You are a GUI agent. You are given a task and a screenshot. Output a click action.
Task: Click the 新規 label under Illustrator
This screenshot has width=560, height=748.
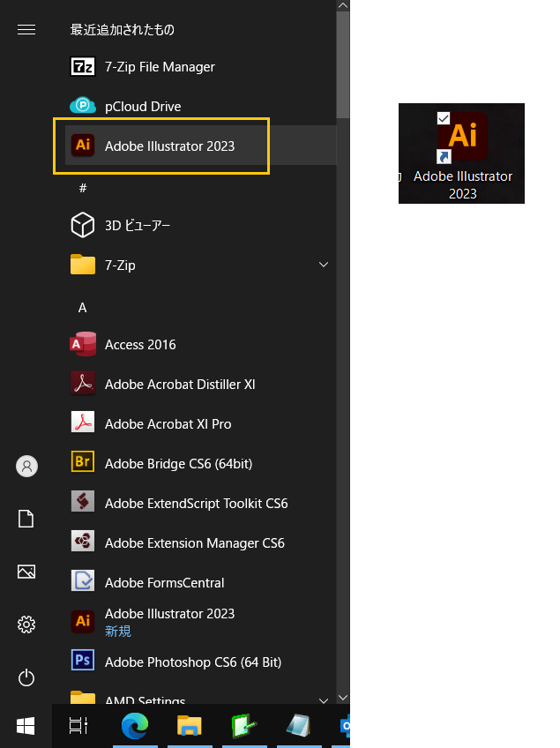coord(118,632)
